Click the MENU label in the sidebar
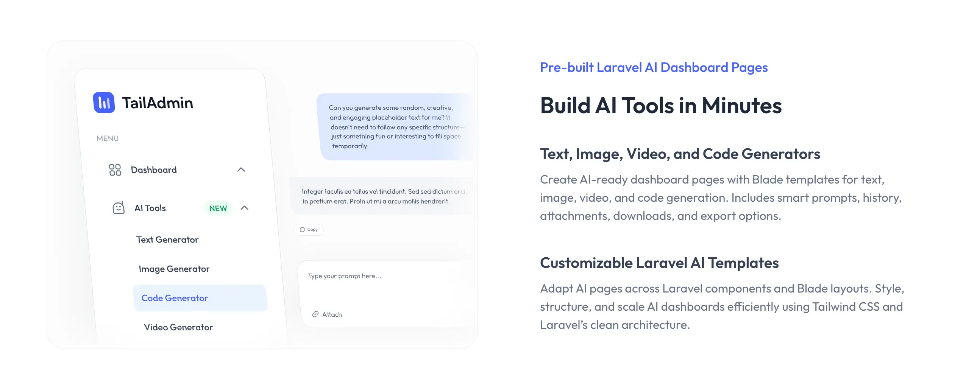Viewport: 980px width, 389px height. pos(107,138)
